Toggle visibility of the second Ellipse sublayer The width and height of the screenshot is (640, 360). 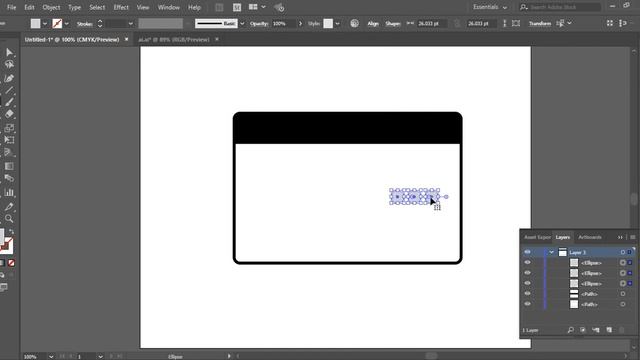pos(527,273)
